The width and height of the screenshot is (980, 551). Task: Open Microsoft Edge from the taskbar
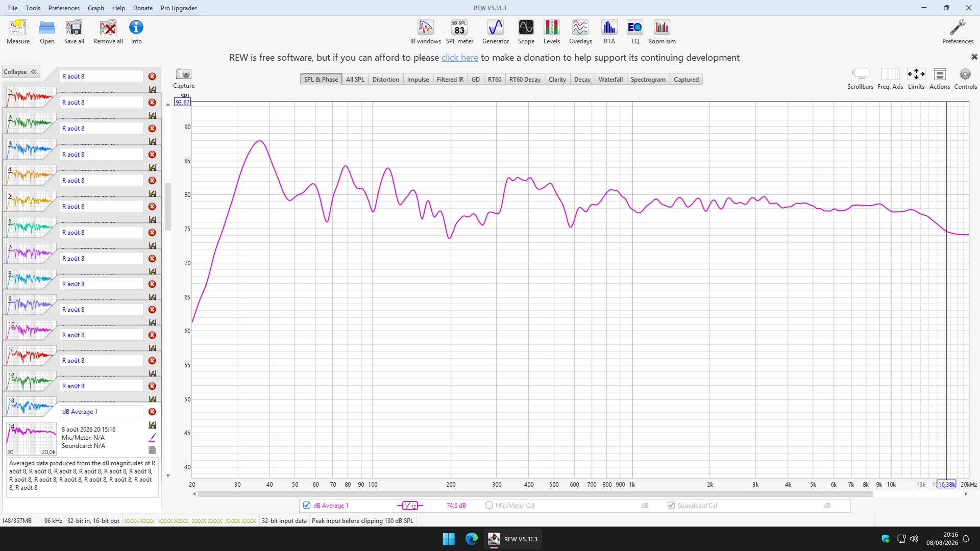point(471,539)
